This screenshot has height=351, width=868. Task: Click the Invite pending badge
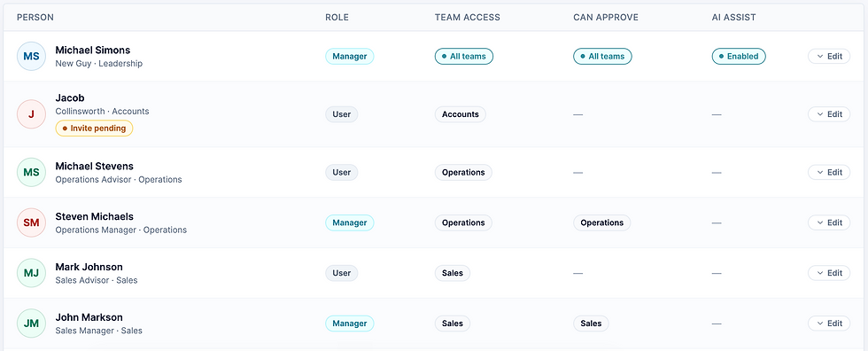pyautogui.click(x=94, y=129)
